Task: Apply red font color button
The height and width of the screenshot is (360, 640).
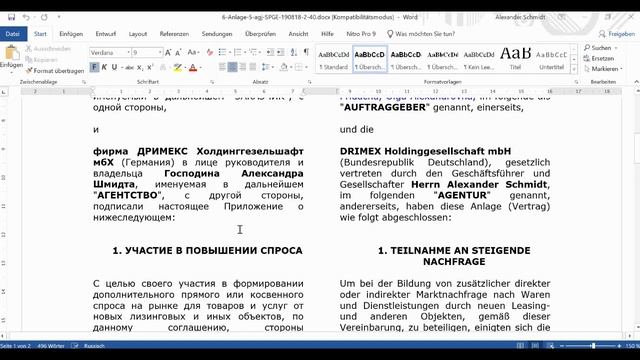Action: (193, 67)
